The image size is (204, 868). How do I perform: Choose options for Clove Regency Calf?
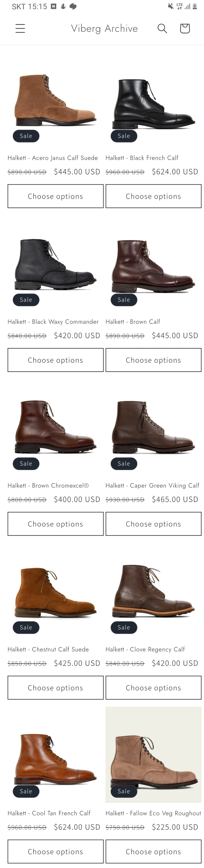153,687
